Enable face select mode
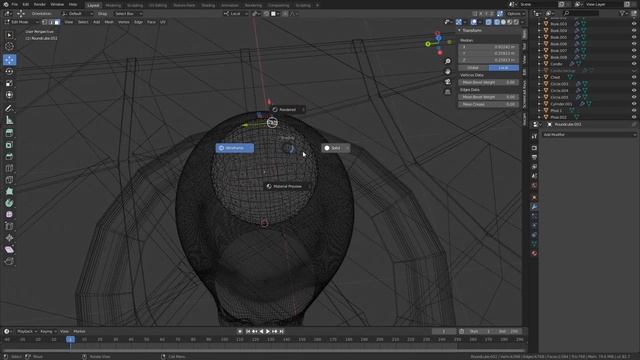640x360 pixels. [x=57, y=22]
